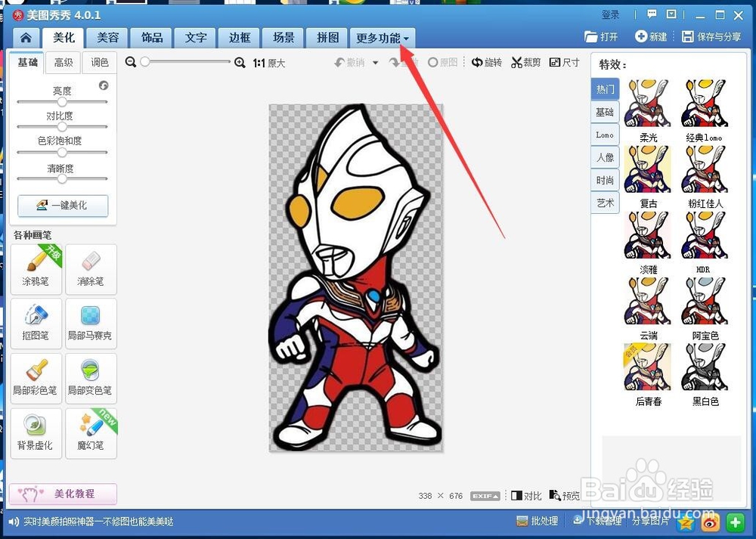The width and height of the screenshot is (756, 539).
Task: Switch to 边框 frames tab
Action: [240, 38]
